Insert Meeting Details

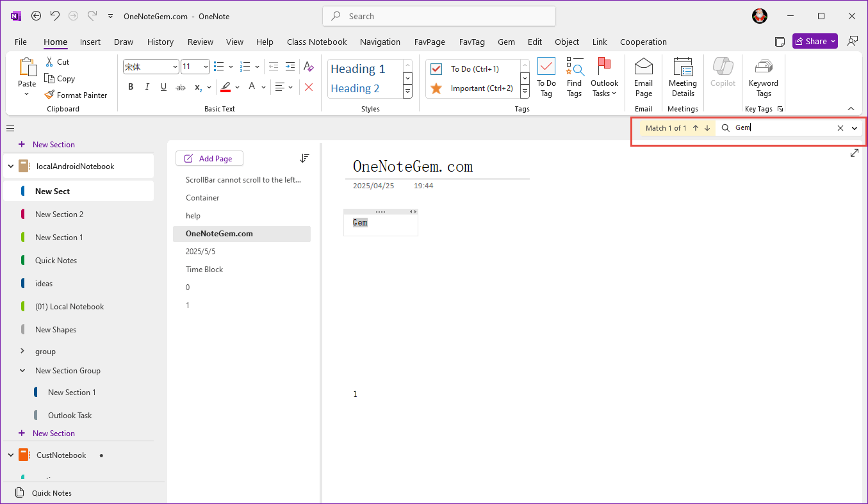coord(683,77)
